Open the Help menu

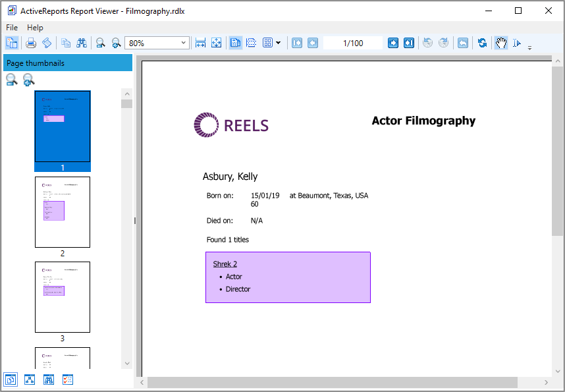tap(35, 28)
